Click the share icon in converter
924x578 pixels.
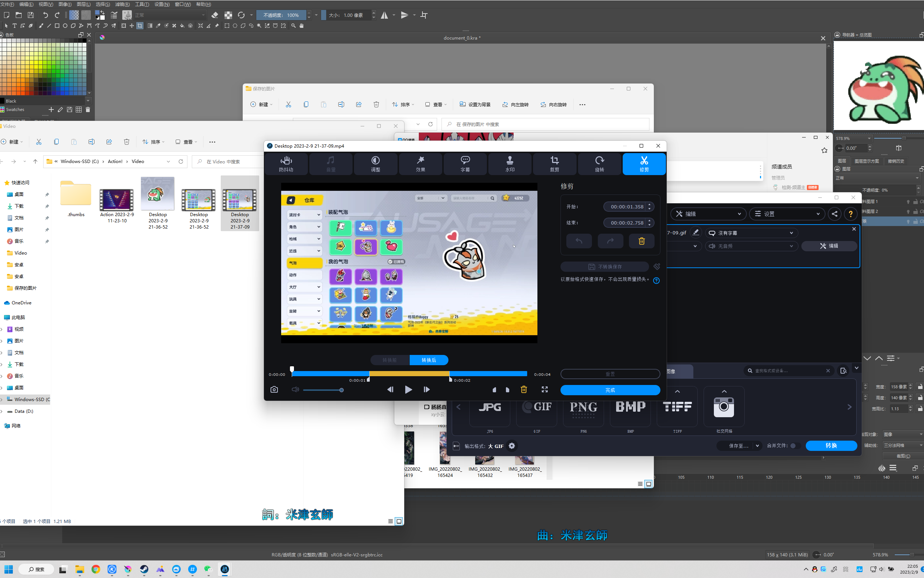click(x=835, y=214)
